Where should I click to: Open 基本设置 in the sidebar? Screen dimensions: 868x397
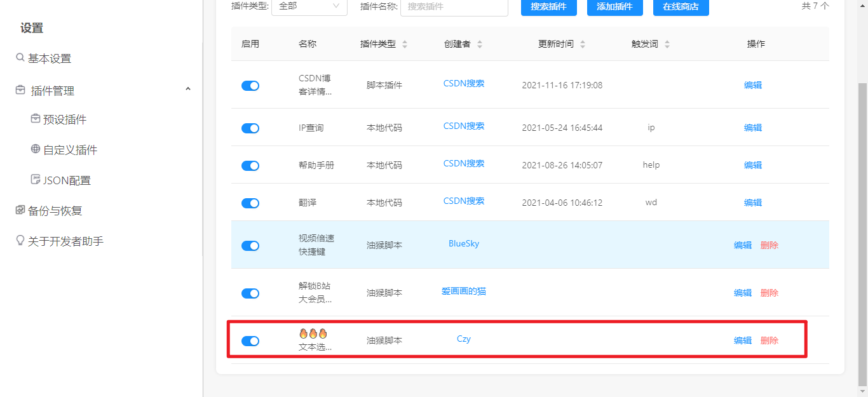[x=50, y=58]
